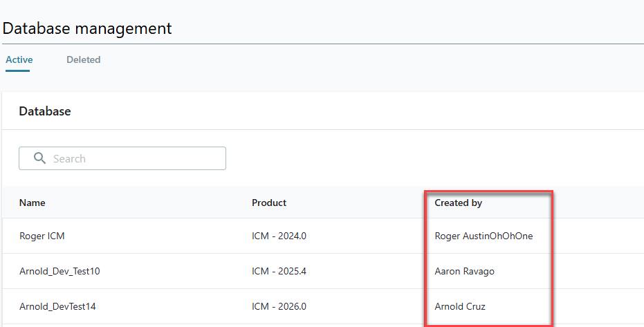Click creator Aaron Ravago
The height and width of the screenshot is (327, 644).
click(x=464, y=271)
